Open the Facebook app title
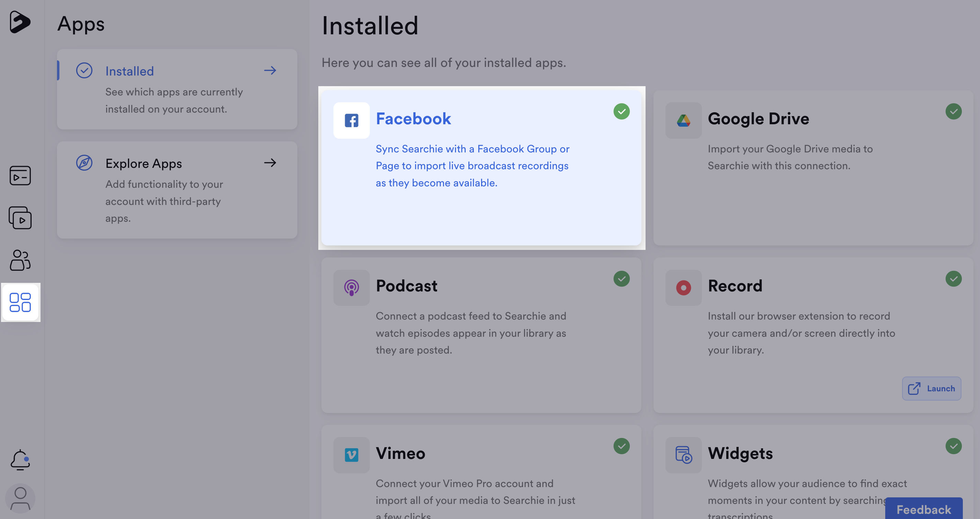 coord(413,119)
